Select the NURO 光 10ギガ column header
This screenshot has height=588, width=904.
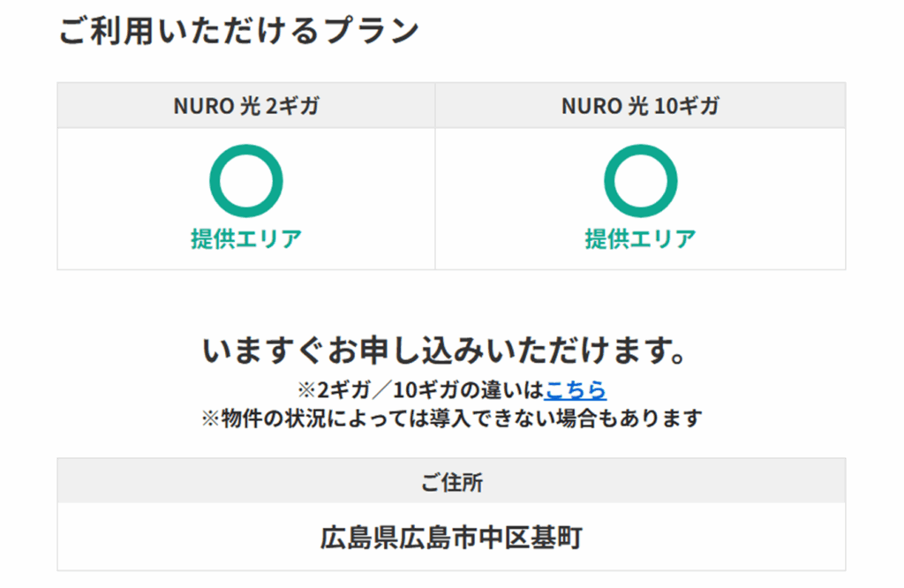[640, 106]
